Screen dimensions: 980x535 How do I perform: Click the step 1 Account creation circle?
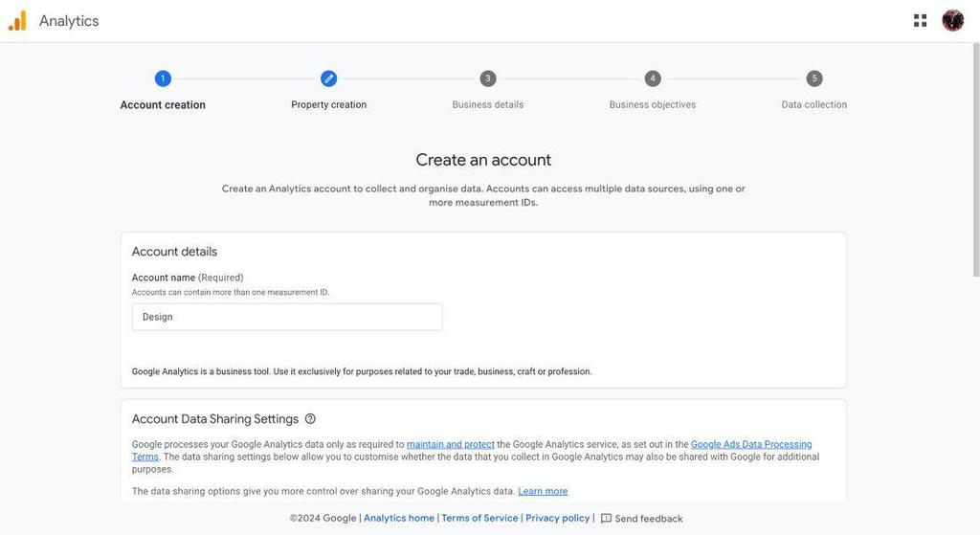(x=163, y=78)
